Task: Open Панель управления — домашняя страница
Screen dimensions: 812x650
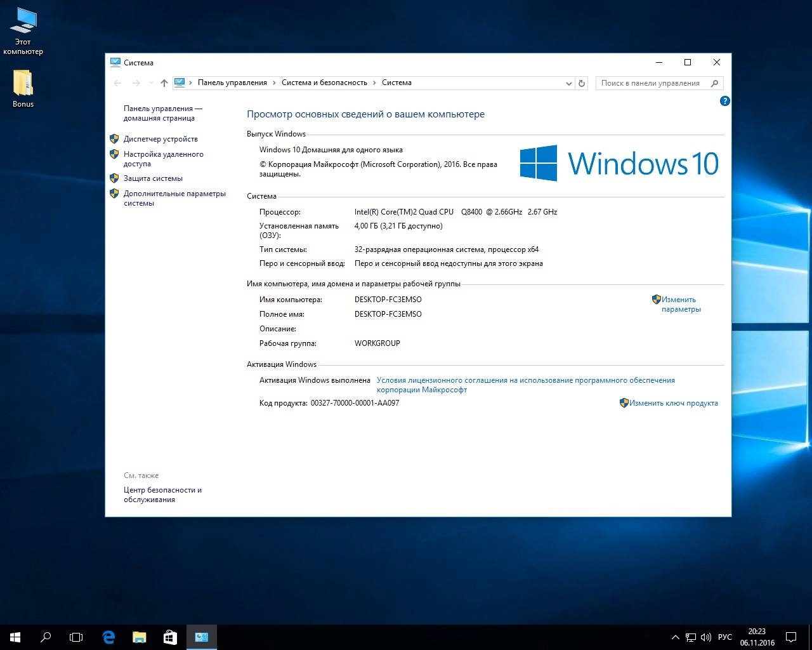Action: (163, 113)
